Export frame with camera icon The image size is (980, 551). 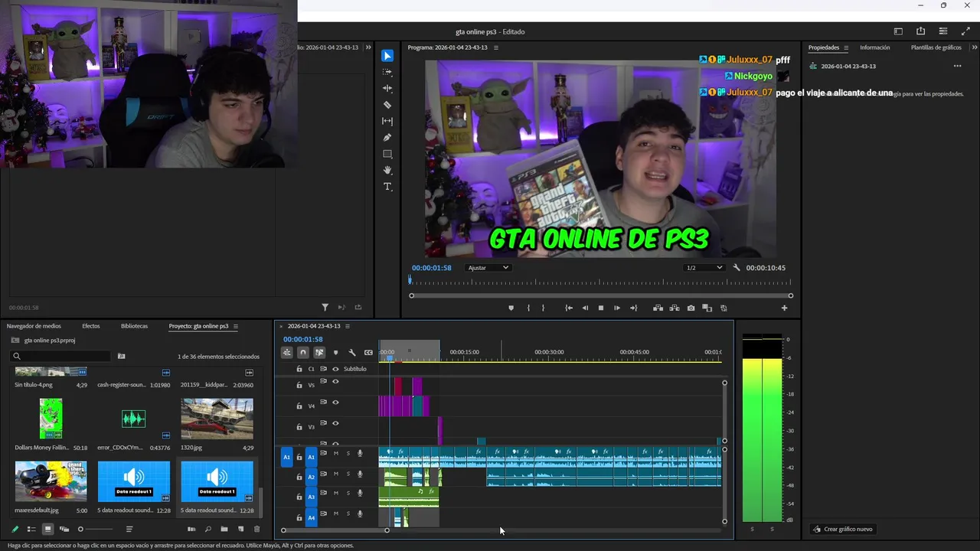691,308
